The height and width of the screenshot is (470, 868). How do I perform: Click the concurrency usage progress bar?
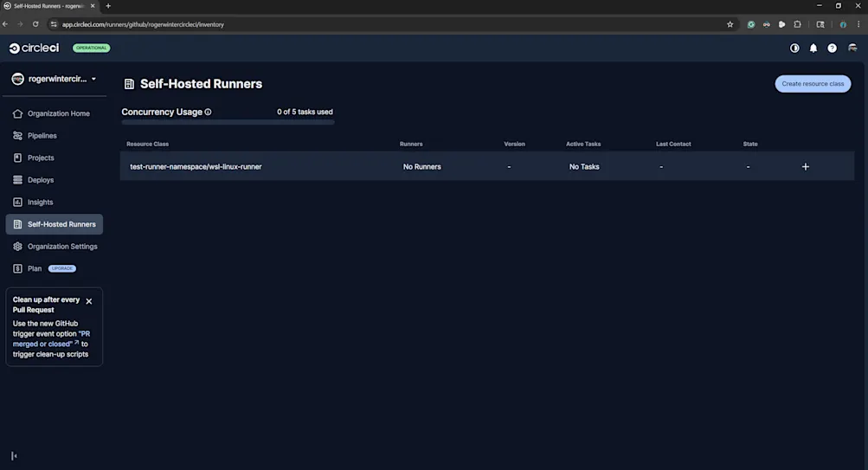point(228,122)
